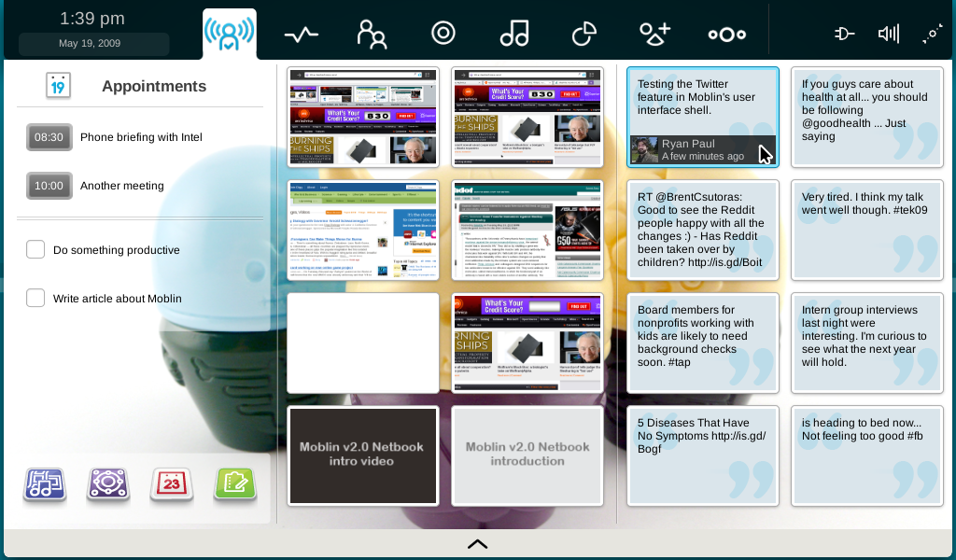Launch the red calendar 23 app icon

(172, 485)
